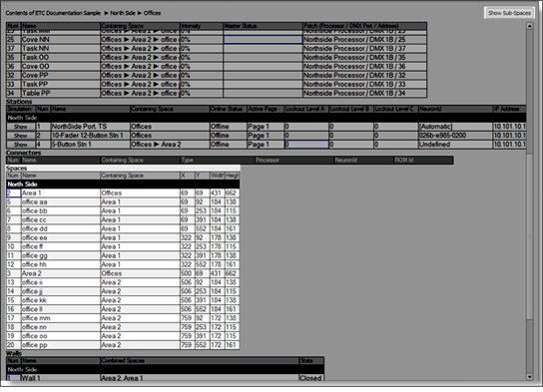Click the Online Status column header in Stations

click(x=229, y=109)
